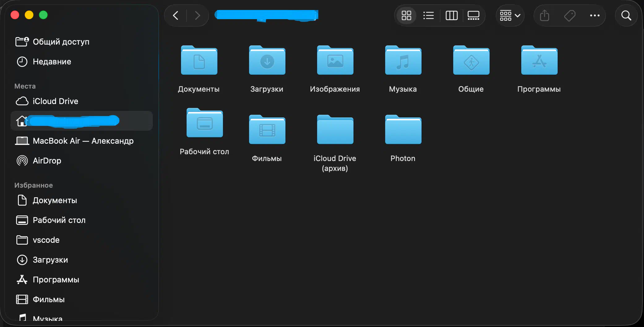Switch to list view
This screenshot has width=644, height=327.
(428, 15)
